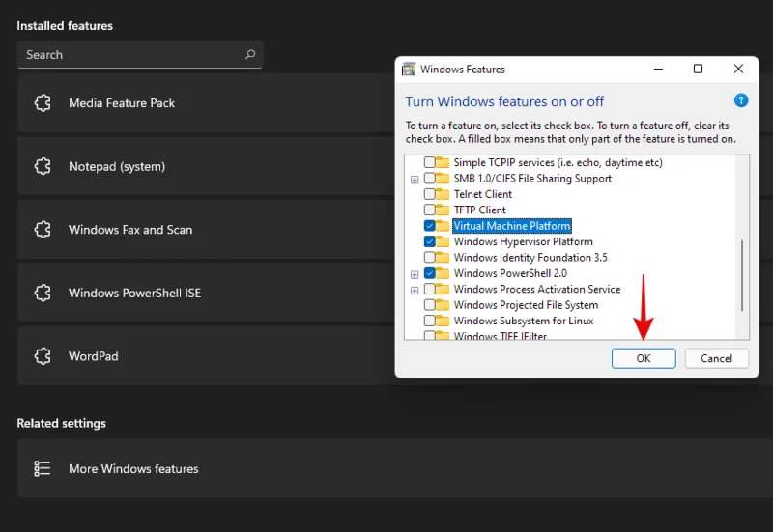Focus the Installed features Search field

point(130,55)
